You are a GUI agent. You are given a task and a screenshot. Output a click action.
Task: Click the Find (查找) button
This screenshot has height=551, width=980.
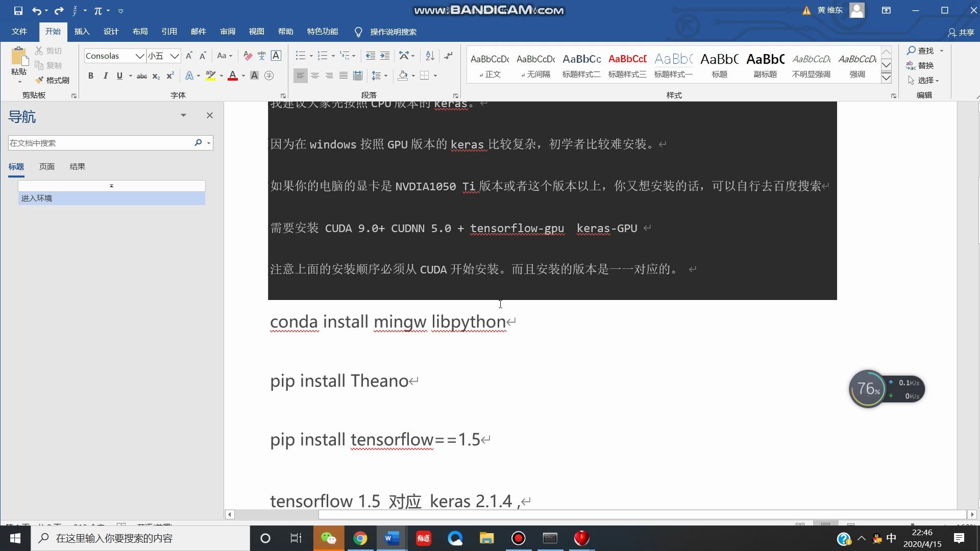(x=920, y=51)
